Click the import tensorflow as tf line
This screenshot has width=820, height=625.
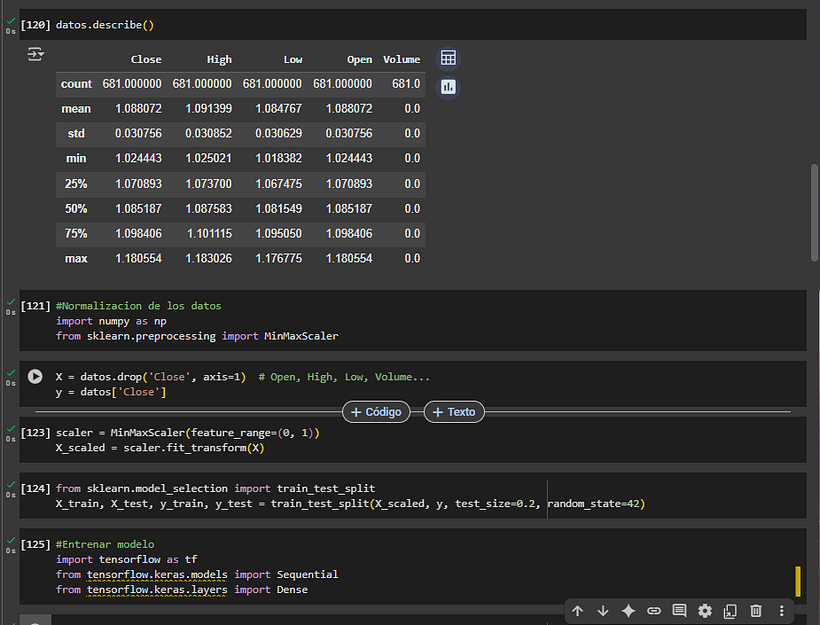(x=127, y=560)
